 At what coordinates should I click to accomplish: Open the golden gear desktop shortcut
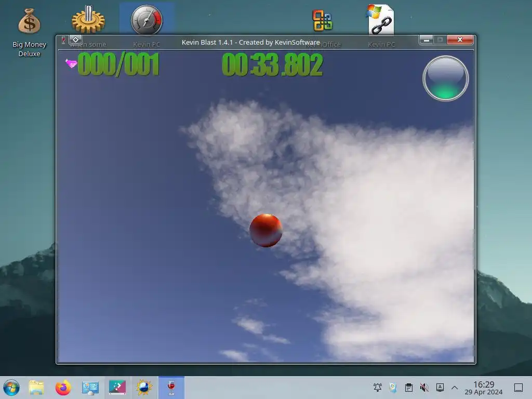click(x=88, y=20)
